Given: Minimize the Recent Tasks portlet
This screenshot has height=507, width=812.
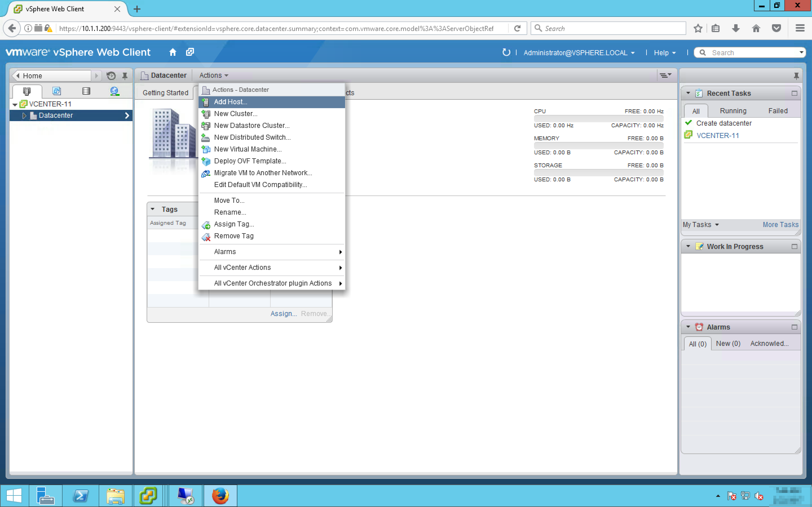Looking at the screenshot, I should [794, 93].
